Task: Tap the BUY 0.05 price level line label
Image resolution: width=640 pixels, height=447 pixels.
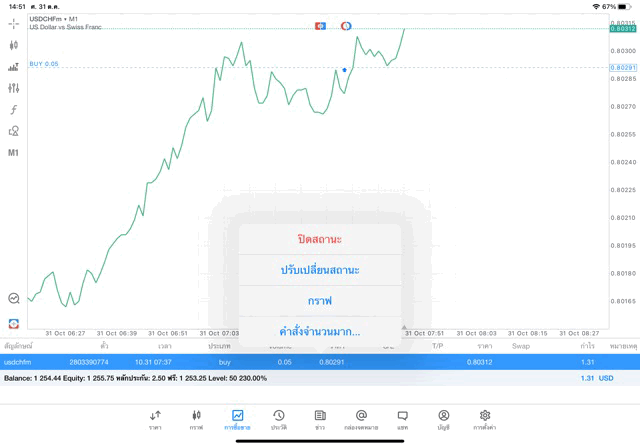Action: [x=44, y=64]
